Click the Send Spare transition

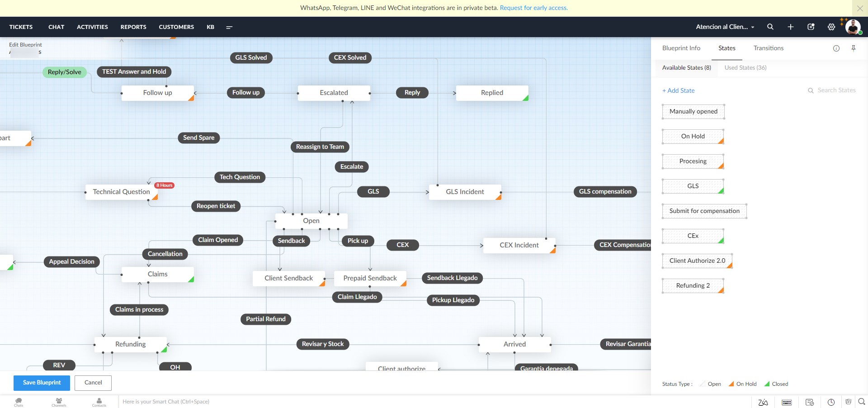click(x=199, y=138)
